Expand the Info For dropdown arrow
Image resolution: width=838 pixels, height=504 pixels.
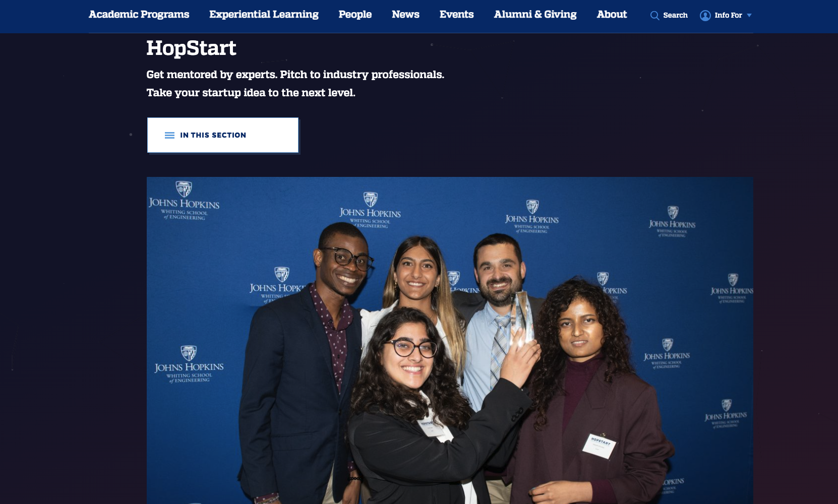click(749, 16)
